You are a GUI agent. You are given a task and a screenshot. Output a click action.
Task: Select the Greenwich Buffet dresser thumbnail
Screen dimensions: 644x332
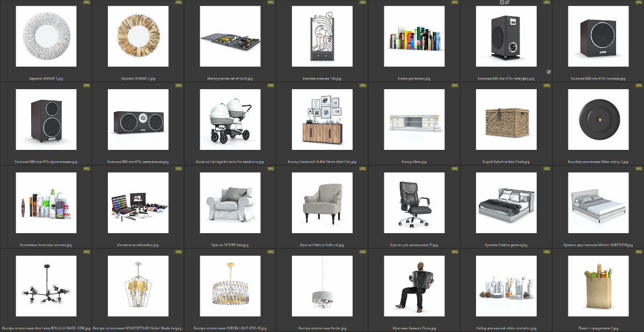pyautogui.click(x=322, y=119)
